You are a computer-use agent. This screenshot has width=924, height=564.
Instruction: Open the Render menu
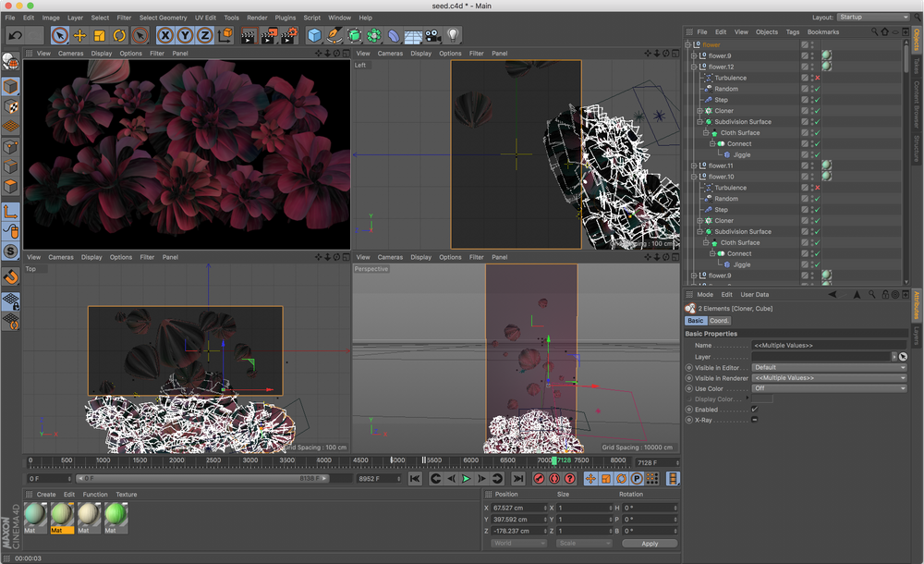pyautogui.click(x=257, y=18)
